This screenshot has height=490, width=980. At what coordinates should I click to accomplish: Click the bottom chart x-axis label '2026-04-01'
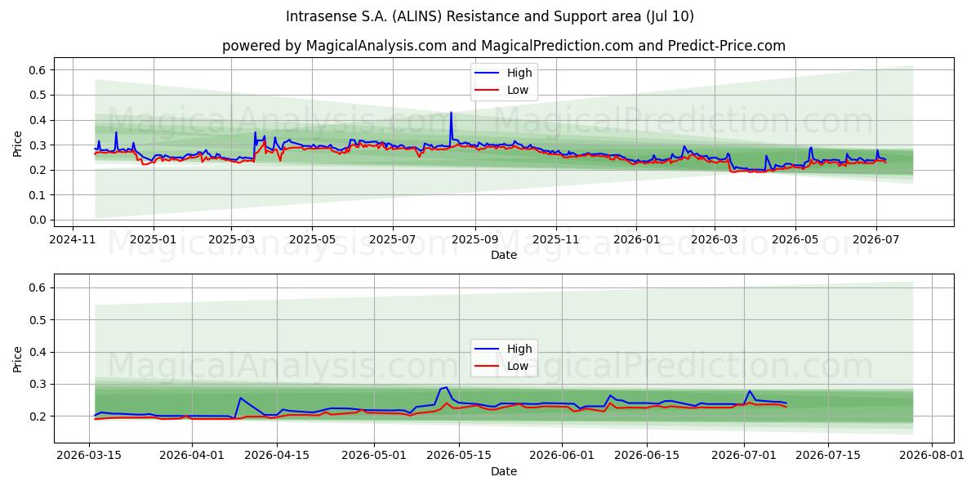[192, 457]
